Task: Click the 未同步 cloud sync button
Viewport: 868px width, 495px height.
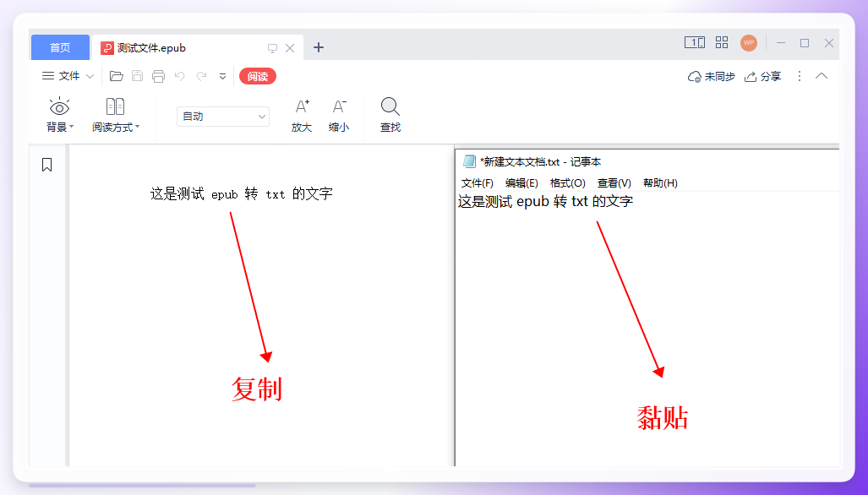Action: click(x=711, y=76)
